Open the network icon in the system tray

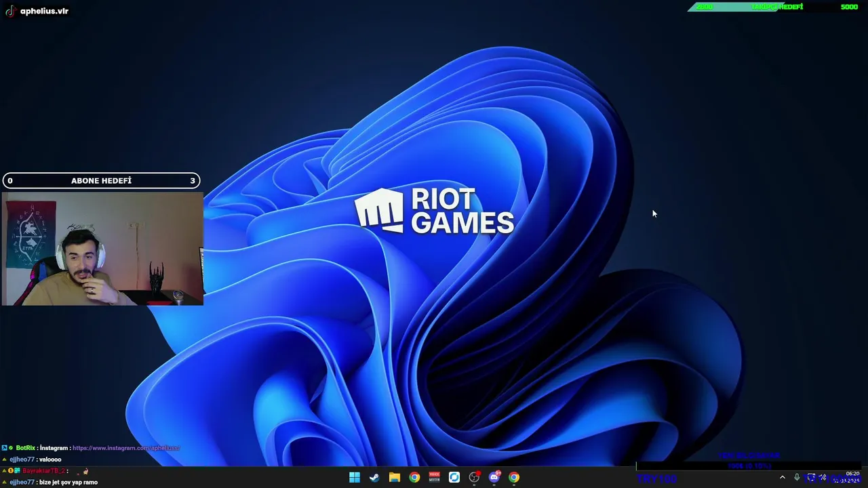point(811,478)
